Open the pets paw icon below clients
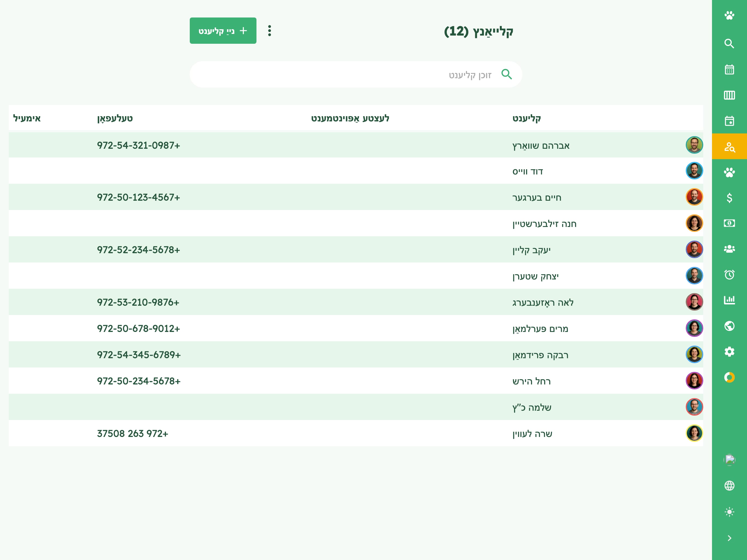 [729, 172]
